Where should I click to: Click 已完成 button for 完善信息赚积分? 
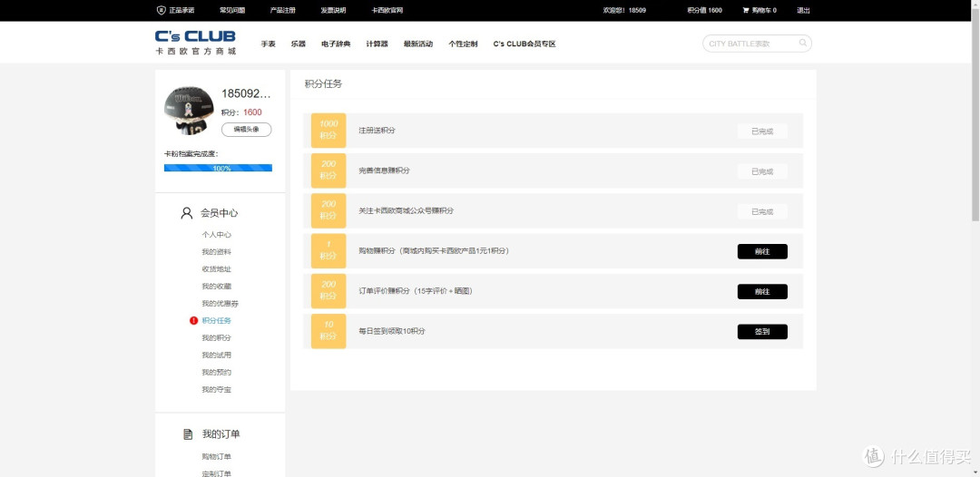(762, 171)
